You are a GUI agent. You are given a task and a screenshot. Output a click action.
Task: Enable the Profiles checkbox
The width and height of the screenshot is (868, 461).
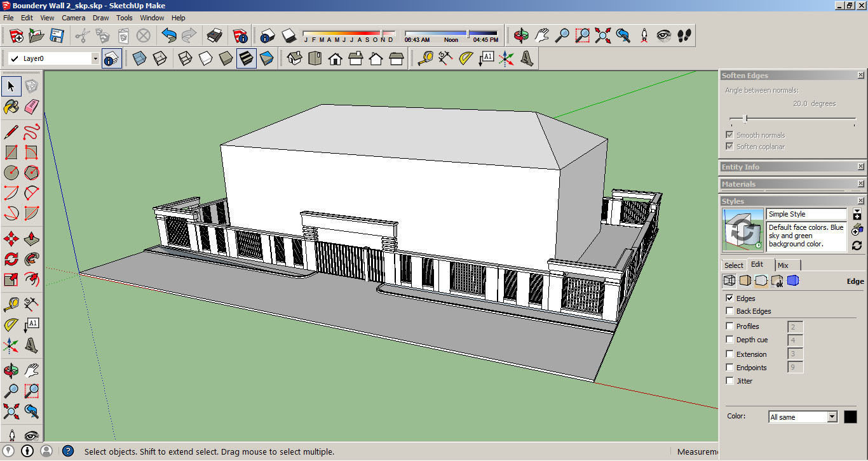(729, 326)
